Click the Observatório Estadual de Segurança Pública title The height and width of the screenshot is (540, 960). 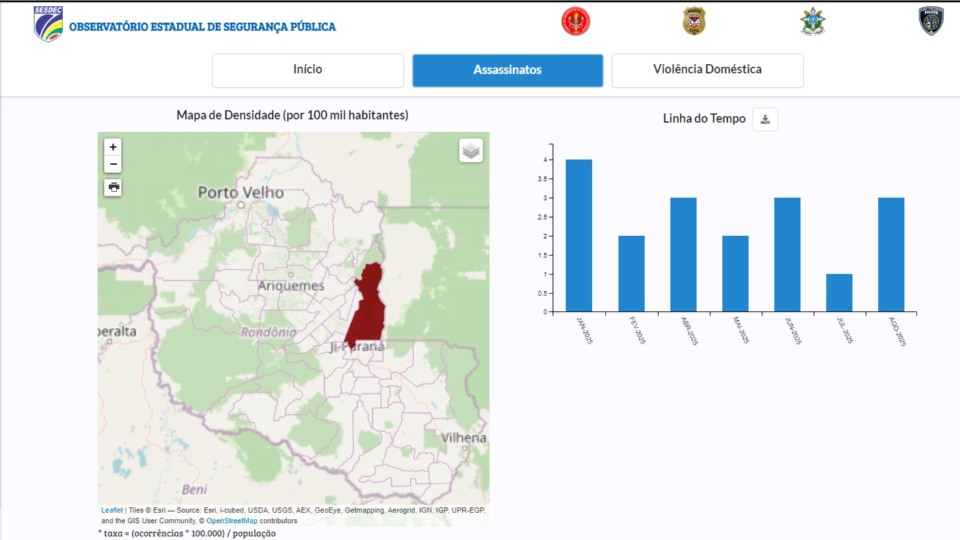coord(202,27)
